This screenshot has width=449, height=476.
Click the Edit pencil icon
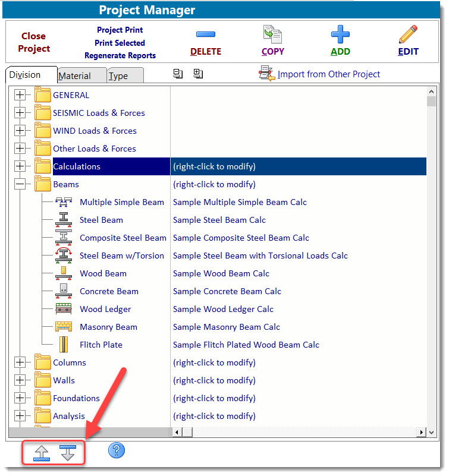(x=408, y=34)
